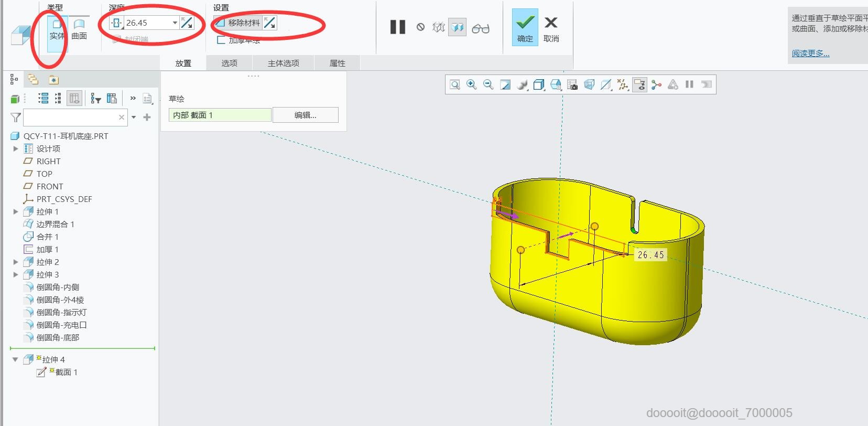Enable the 加厚草绘 thicken sketch checkbox
The width and height of the screenshot is (868, 426).
[x=238, y=40]
